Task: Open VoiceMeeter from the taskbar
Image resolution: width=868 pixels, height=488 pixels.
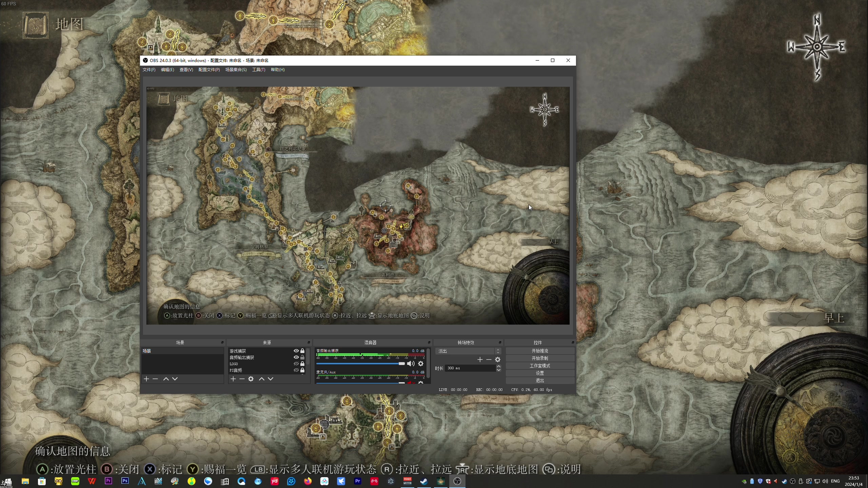Action: 407,481
